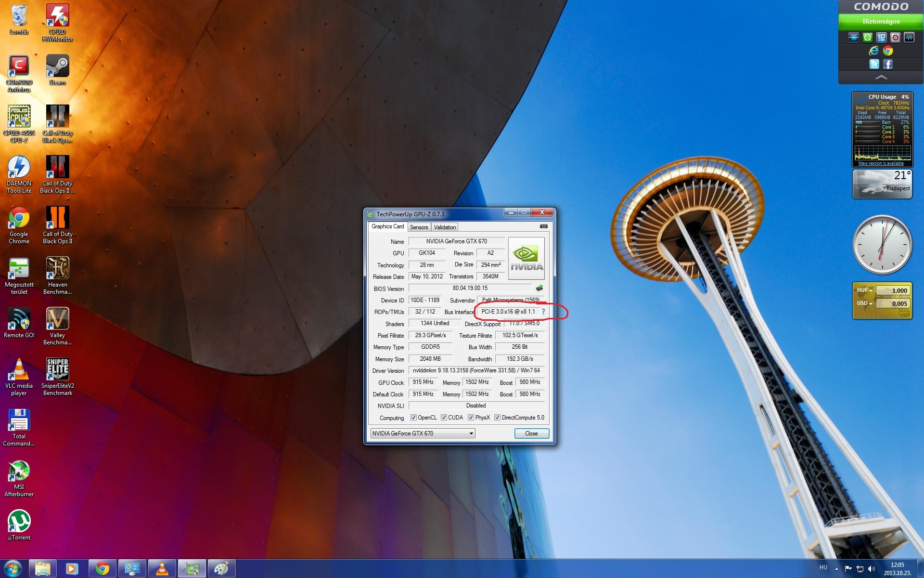The height and width of the screenshot is (578, 924).
Task: Click the analog clock gadget
Action: click(882, 245)
